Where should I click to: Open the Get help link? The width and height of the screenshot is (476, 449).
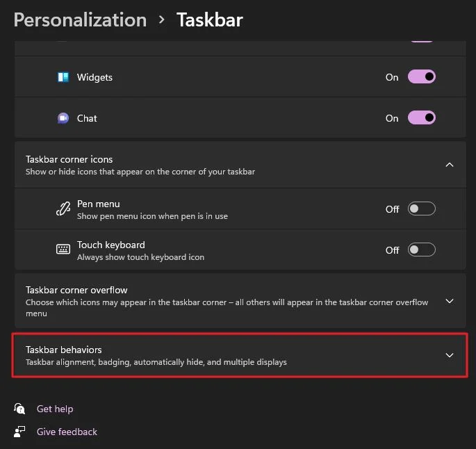[55, 409]
